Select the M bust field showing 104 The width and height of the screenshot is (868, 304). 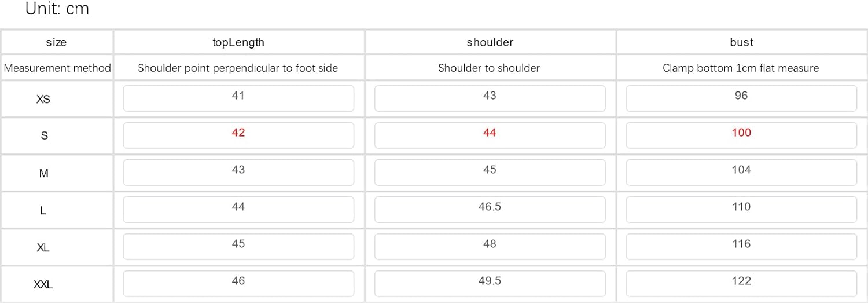coord(741,173)
